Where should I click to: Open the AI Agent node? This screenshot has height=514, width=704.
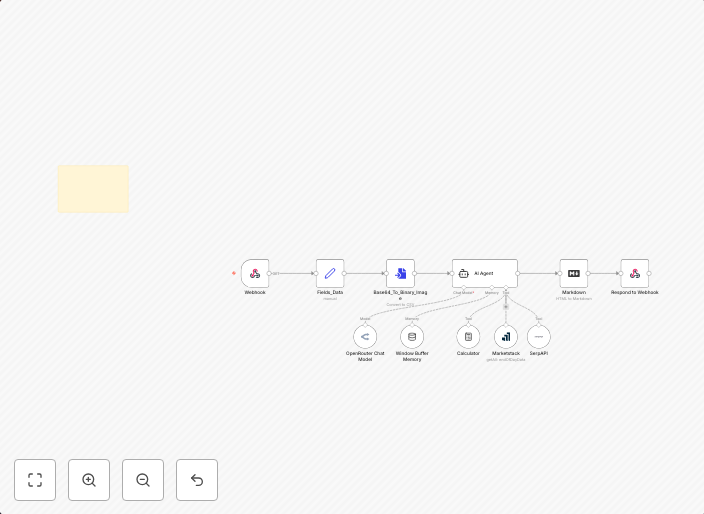485,273
